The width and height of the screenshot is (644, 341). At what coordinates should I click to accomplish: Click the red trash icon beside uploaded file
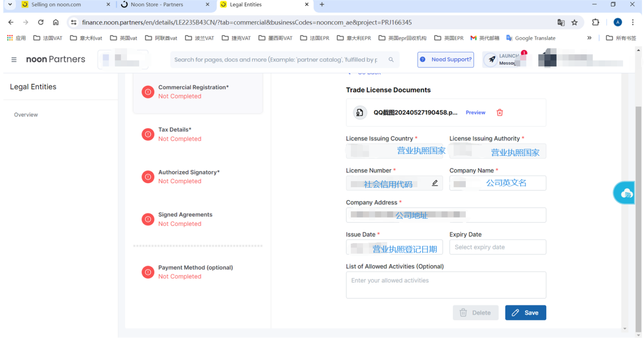point(499,113)
